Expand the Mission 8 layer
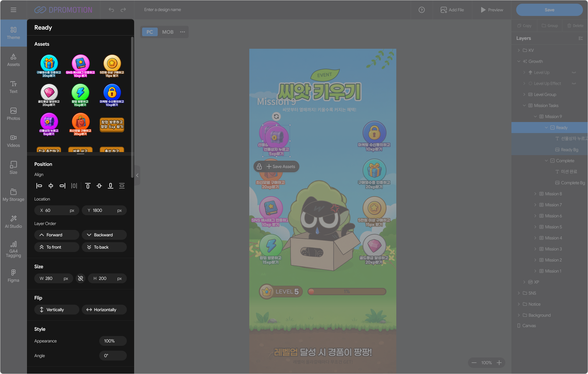Viewport: 588px width, 374px height. point(535,194)
